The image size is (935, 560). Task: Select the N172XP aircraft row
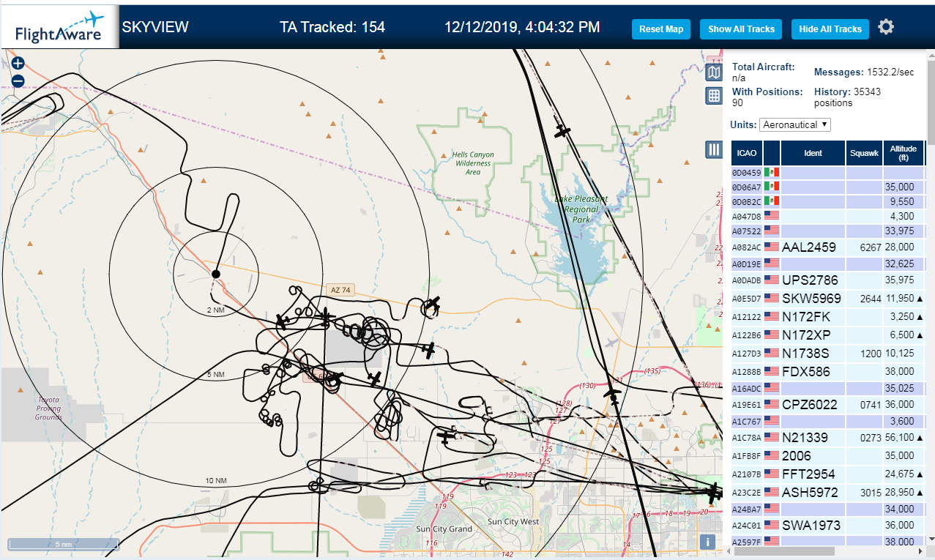point(828,335)
